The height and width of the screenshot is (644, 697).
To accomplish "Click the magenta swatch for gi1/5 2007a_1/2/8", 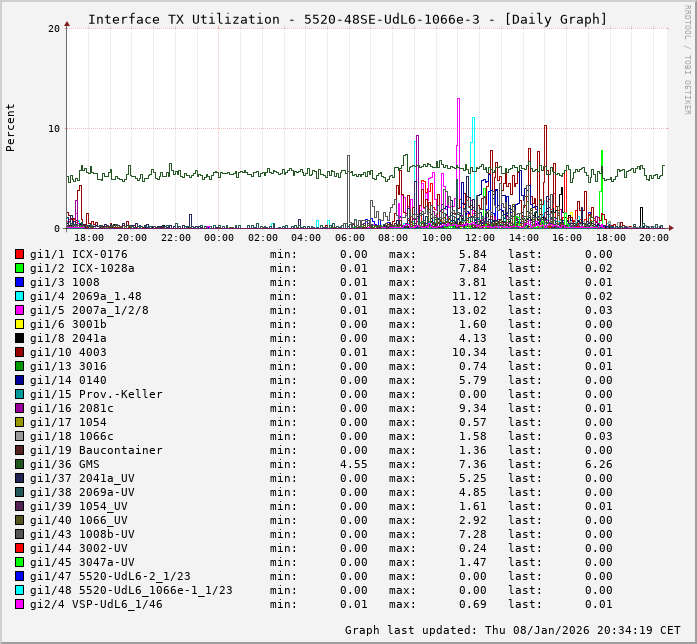I will [19, 310].
